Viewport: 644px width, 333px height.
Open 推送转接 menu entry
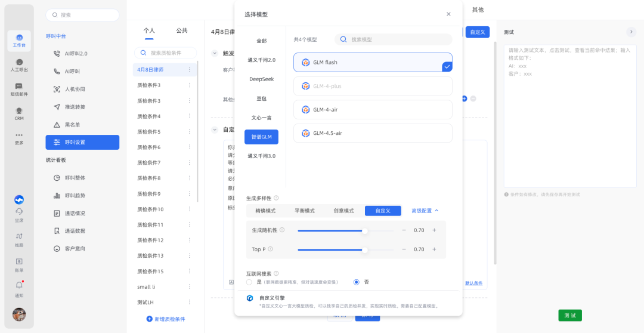tap(82, 107)
